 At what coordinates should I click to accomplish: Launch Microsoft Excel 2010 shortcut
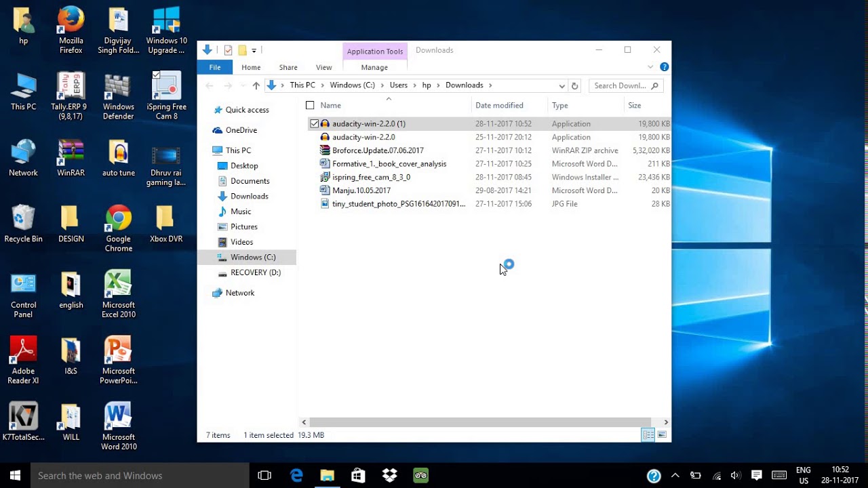pos(119,294)
